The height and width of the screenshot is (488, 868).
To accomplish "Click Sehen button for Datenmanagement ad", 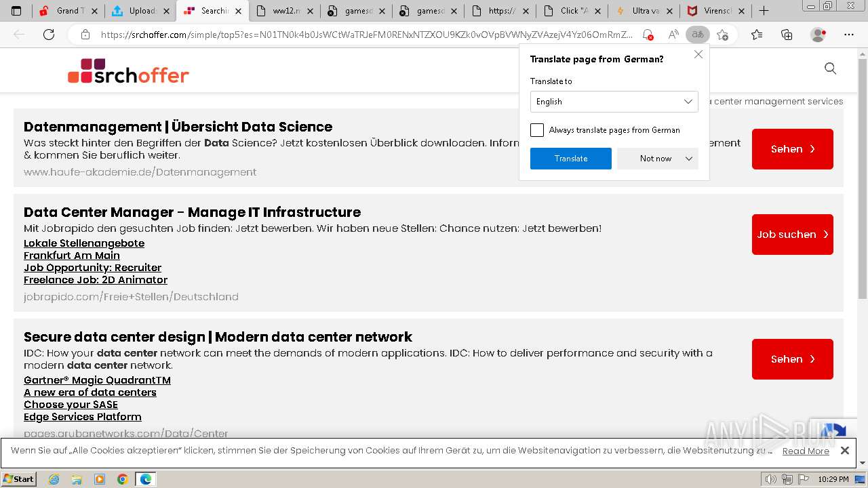I will 793,149.
